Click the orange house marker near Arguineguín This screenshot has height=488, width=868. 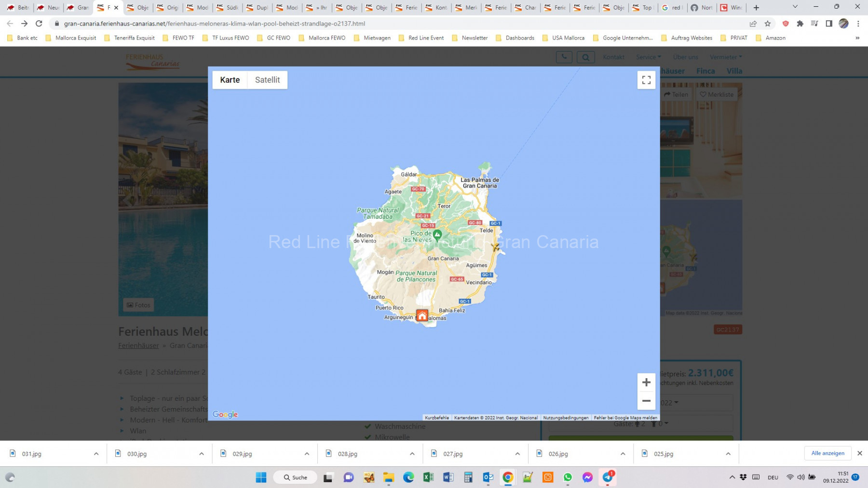[422, 316]
